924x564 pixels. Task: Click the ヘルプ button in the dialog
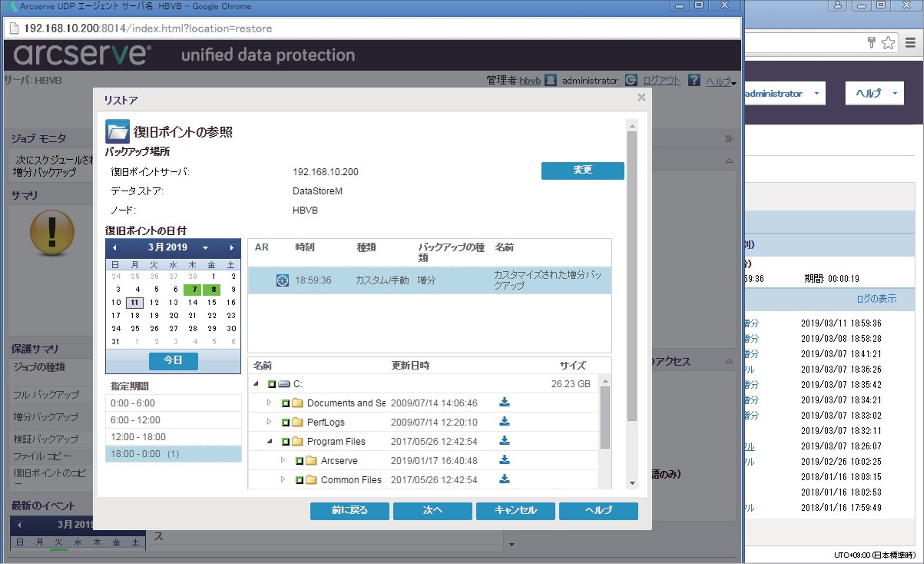tap(598, 510)
